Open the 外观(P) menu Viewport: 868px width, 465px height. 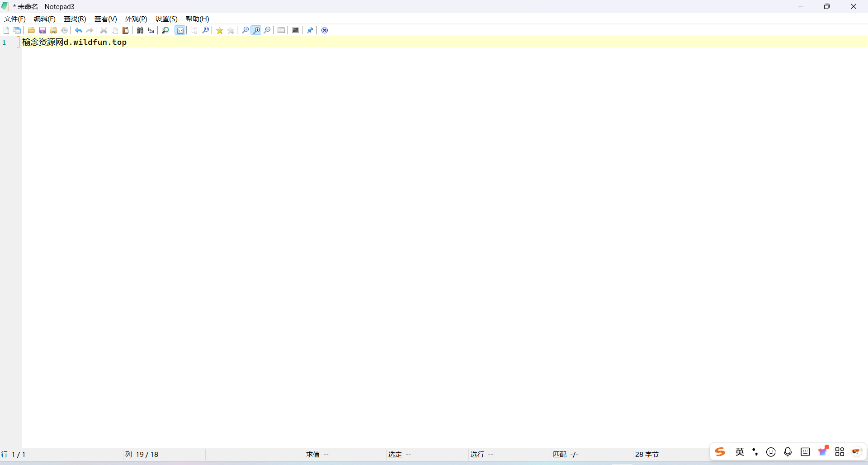pyautogui.click(x=136, y=19)
